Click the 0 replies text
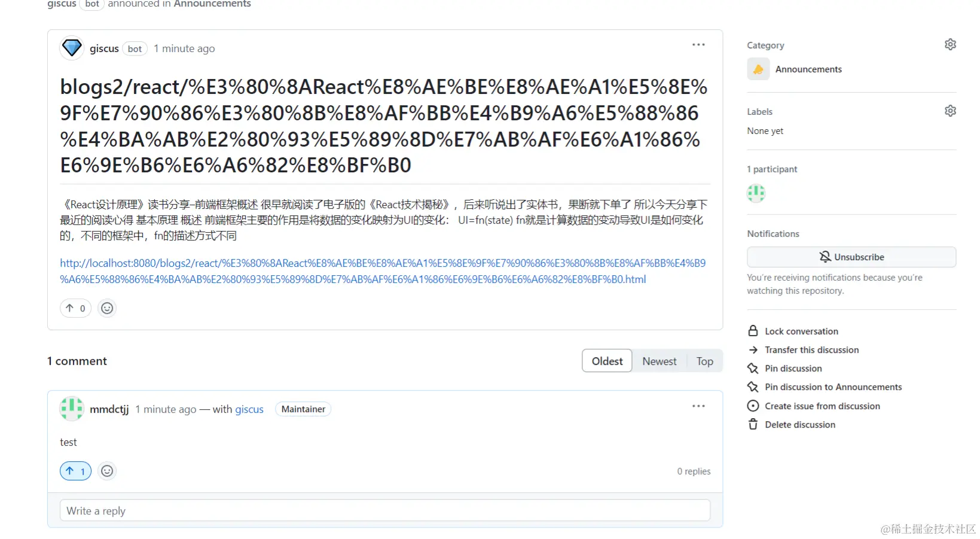Screen dimensions: 980x539 [x=694, y=471]
